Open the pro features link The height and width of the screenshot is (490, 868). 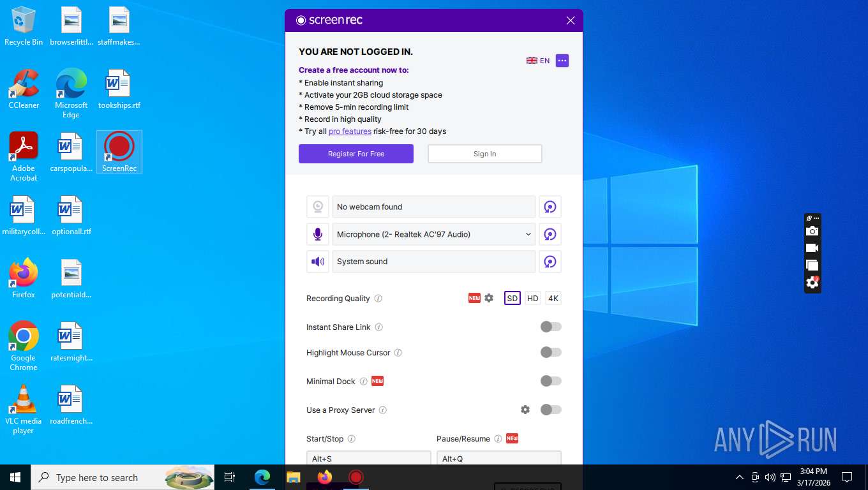[350, 131]
